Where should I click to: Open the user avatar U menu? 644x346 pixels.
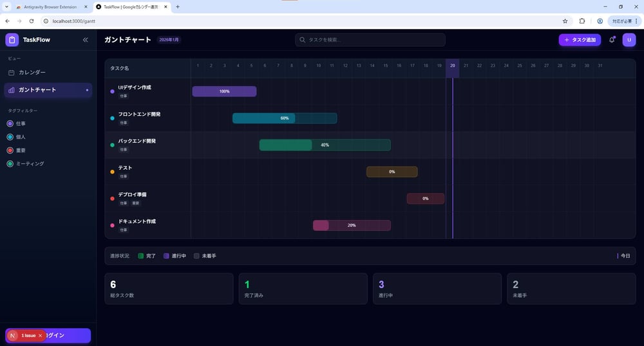pyautogui.click(x=629, y=40)
